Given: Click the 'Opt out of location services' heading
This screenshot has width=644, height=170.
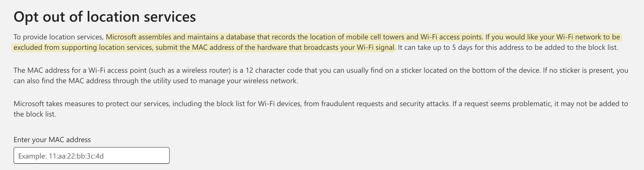Looking at the screenshot, I should click(x=104, y=16).
